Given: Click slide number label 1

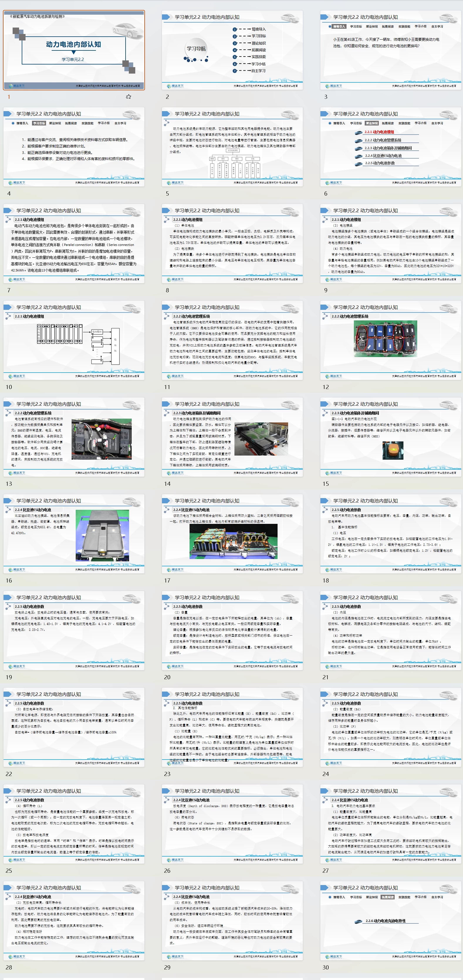Looking at the screenshot, I should (x=9, y=97).
